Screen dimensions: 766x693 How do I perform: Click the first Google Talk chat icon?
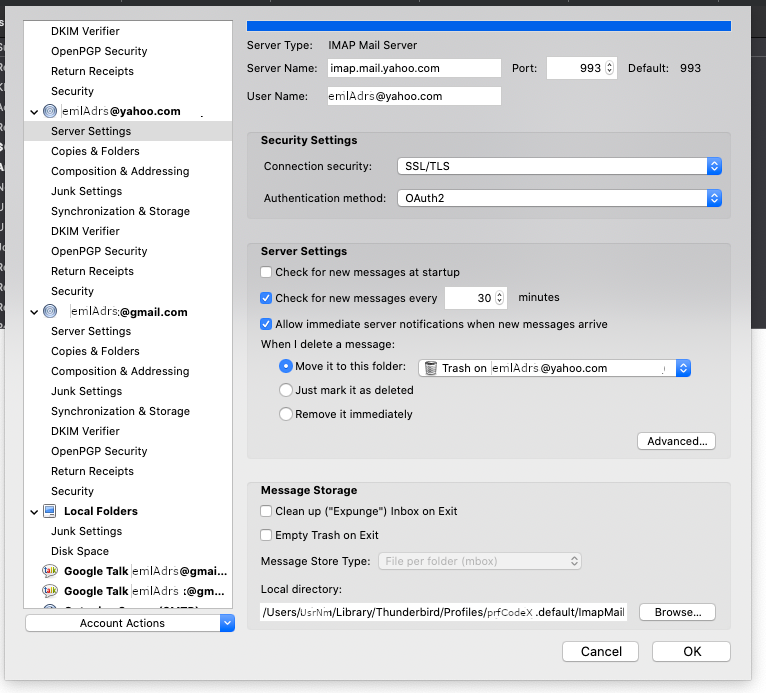[x=50, y=570]
